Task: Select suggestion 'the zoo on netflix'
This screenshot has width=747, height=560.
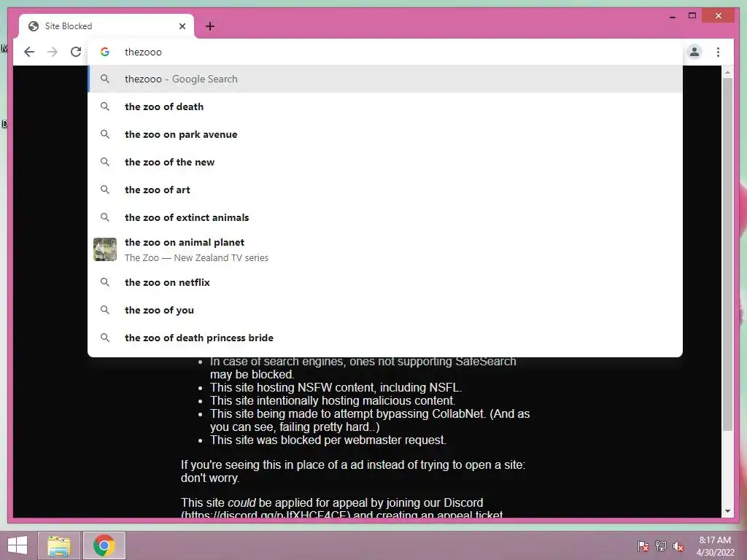Action: coord(385,282)
